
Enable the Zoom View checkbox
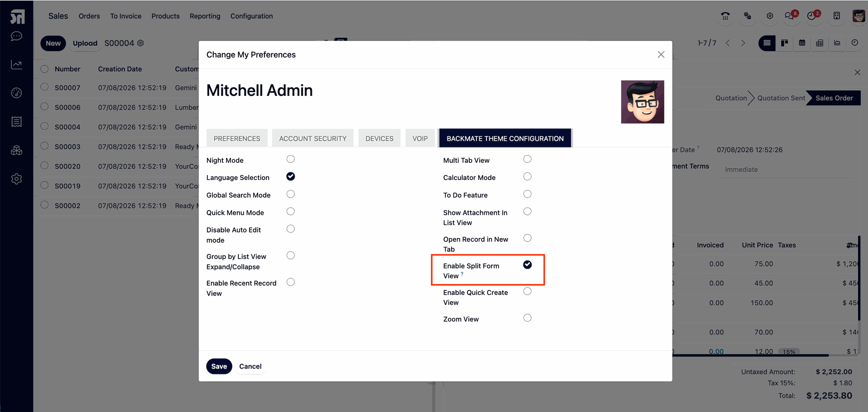point(527,318)
